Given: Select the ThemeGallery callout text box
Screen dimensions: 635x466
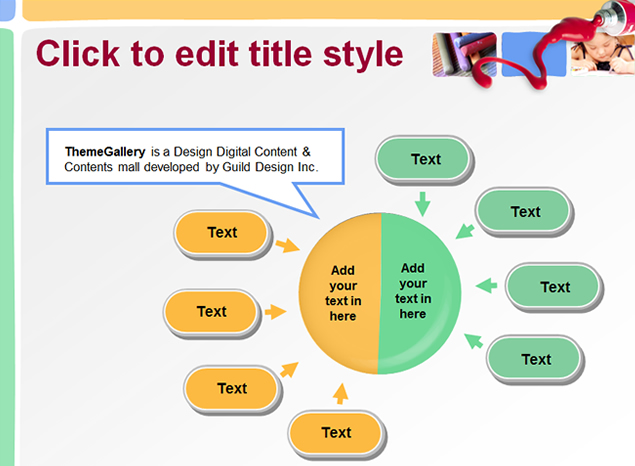Looking at the screenshot, I should (x=194, y=157).
